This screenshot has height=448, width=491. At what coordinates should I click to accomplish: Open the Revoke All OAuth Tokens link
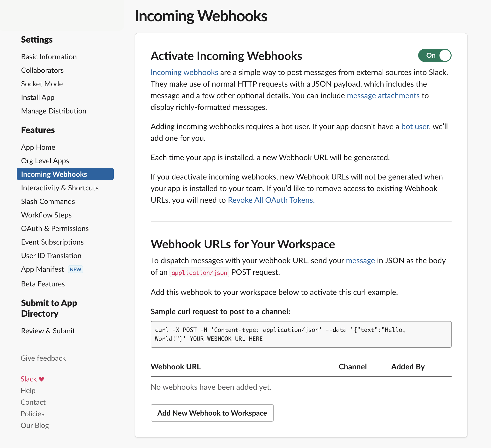[271, 200]
